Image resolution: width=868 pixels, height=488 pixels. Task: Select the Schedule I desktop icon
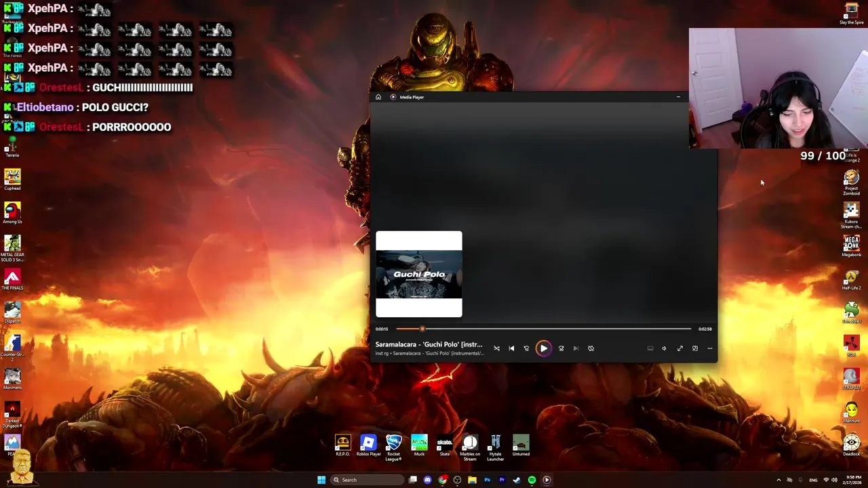click(x=851, y=312)
